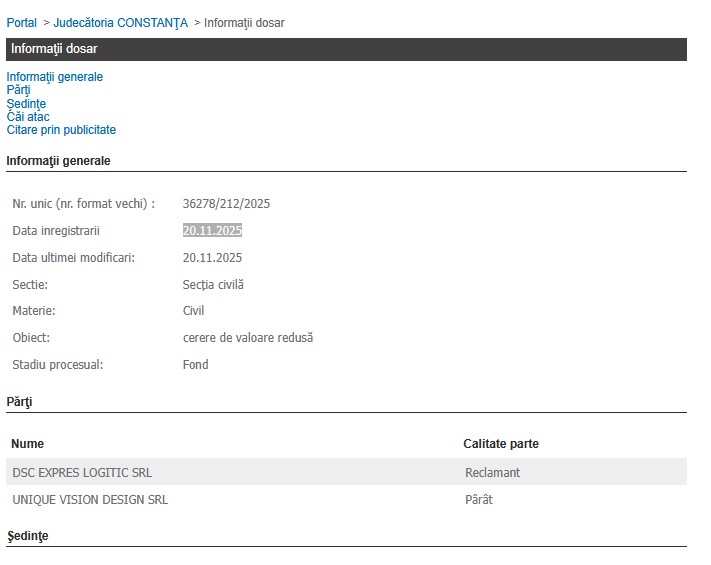Open the Ședințe navigation link
Viewport: 711px width, 565px height.
point(26,104)
